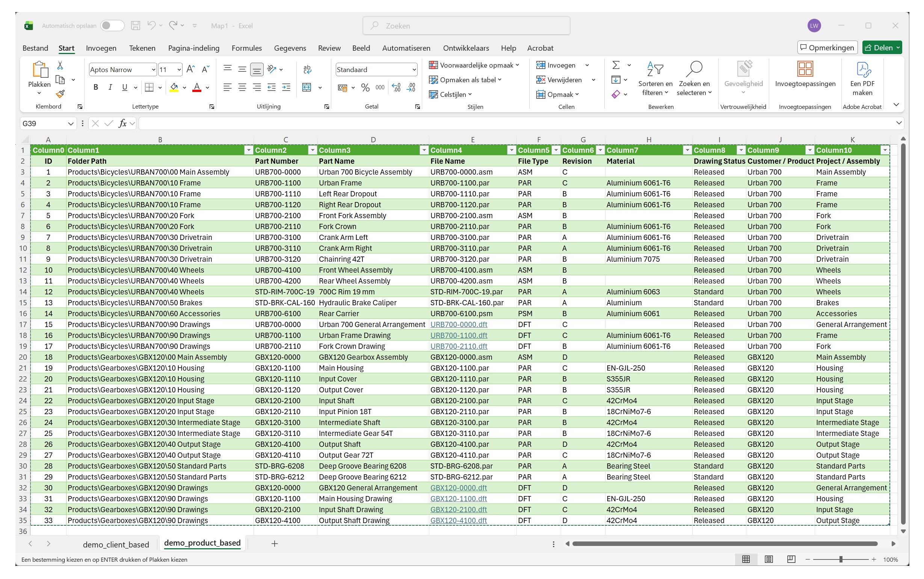Click the insert function fx icon
This screenshot has width=924, height=579.
(x=122, y=123)
